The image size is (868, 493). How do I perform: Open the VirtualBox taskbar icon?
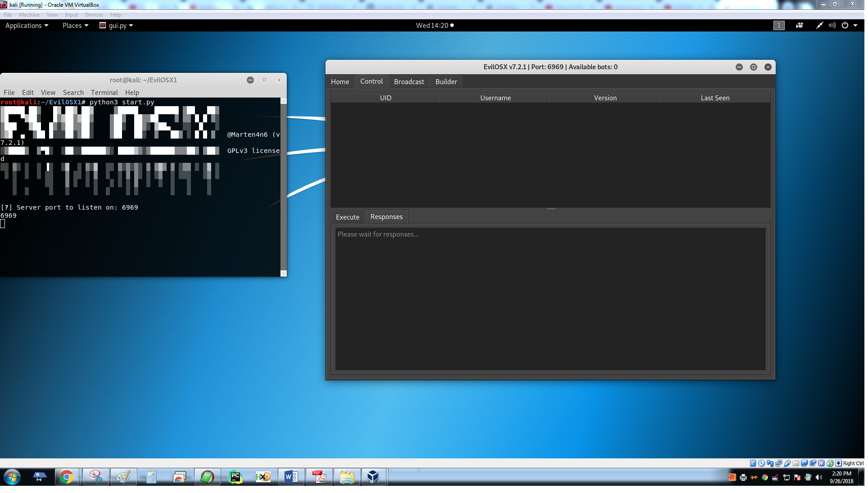click(x=373, y=477)
